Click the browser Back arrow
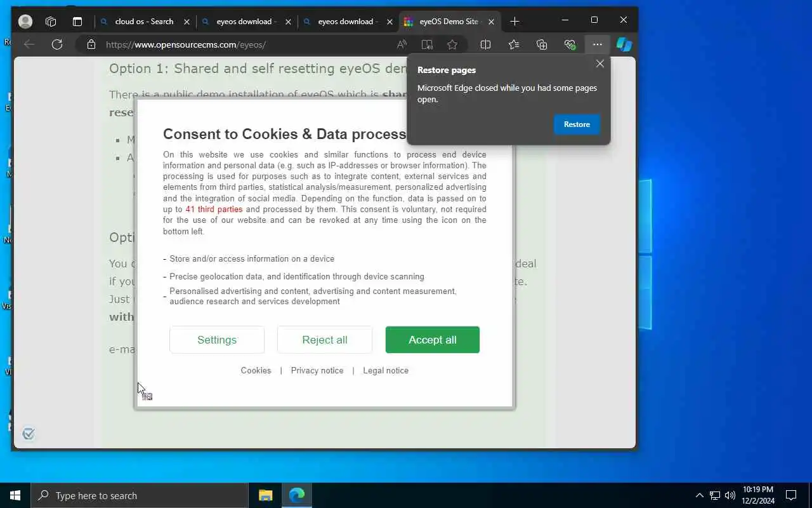The height and width of the screenshot is (508, 812). (29, 44)
